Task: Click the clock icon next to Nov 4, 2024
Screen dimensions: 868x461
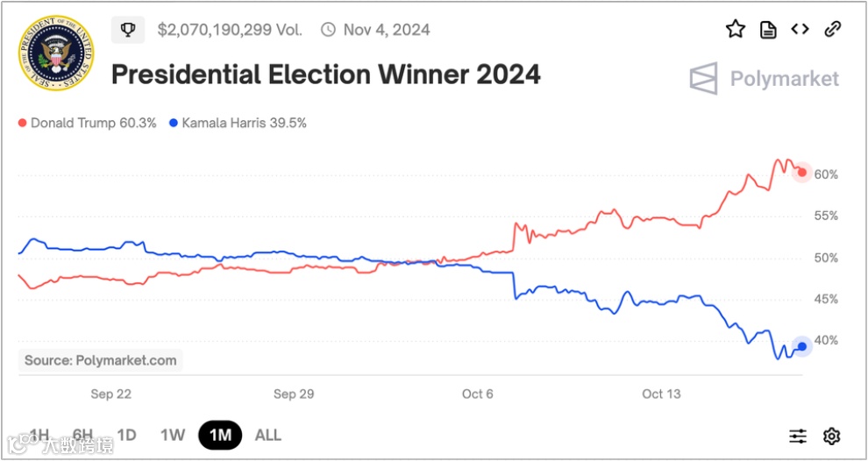Action: pyautogui.click(x=328, y=30)
